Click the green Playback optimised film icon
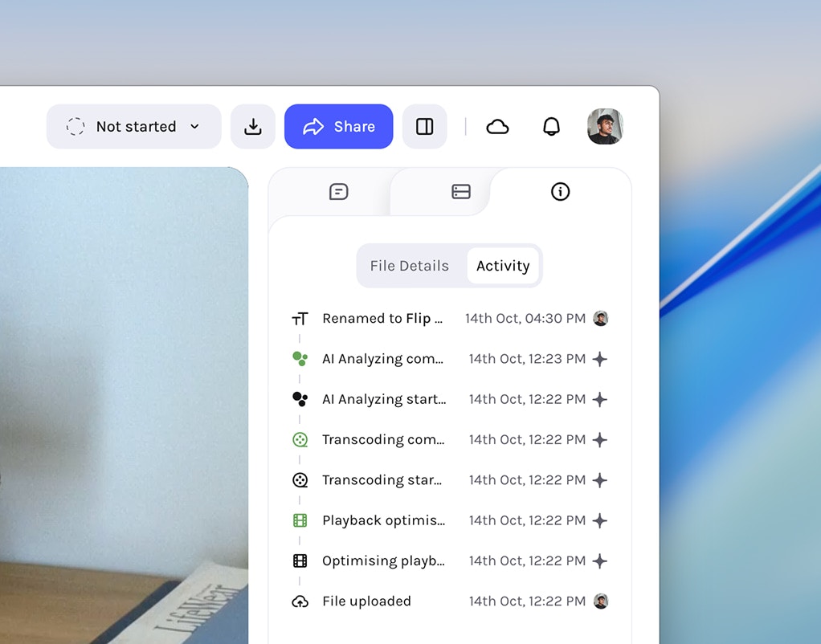The height and width of the screenshot is (644, 821). coord(300,520)
